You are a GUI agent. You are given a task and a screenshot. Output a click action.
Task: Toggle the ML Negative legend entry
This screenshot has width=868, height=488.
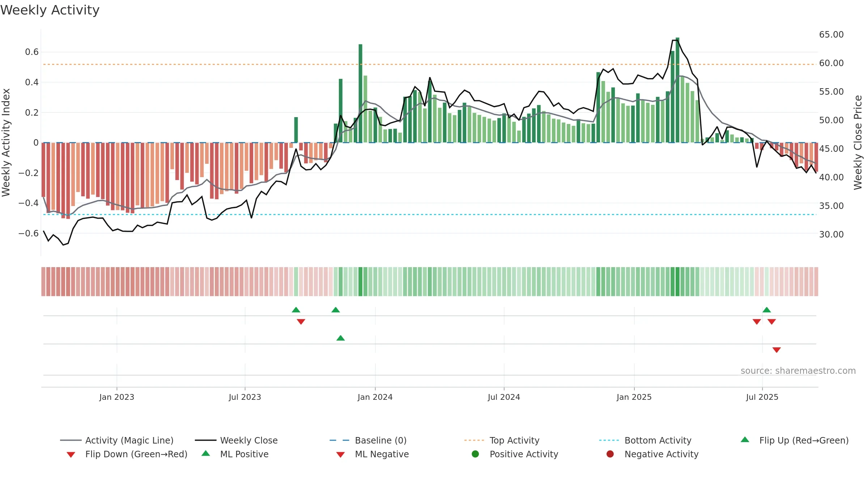coord(373,454)
